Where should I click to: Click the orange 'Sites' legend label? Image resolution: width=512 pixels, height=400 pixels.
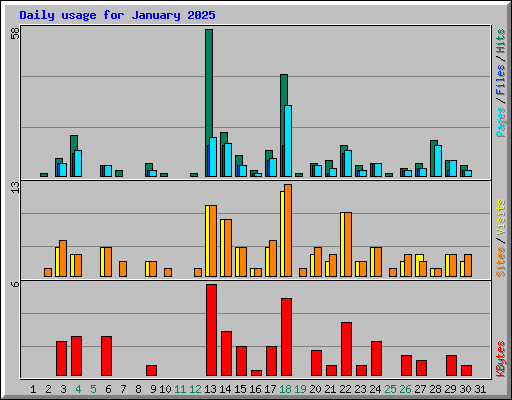(x=500, y=262)
